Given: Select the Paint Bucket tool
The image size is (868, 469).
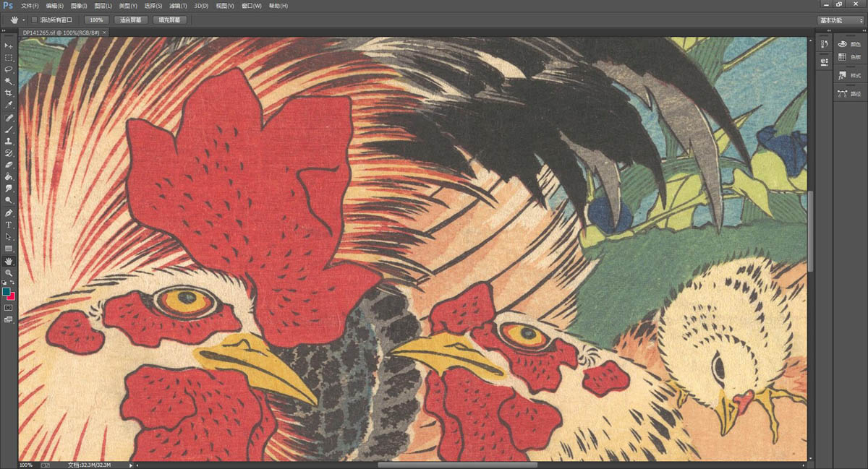Looking at the screenshot, I should point(9,176).
